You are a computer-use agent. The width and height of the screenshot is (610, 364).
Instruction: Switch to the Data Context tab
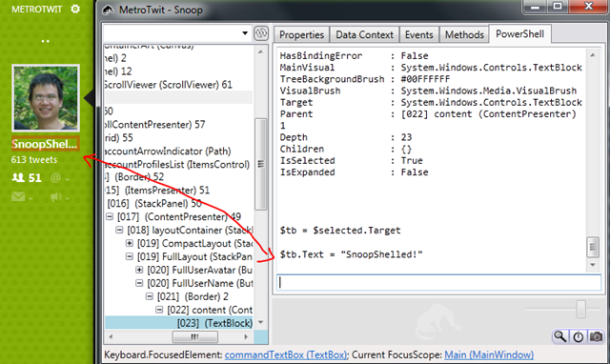point(364,34)
